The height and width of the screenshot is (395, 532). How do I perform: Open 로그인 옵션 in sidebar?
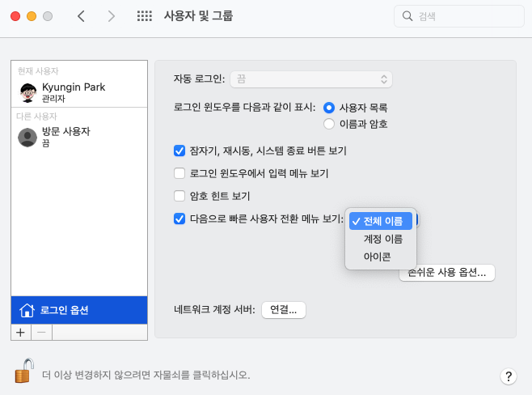(x=79, y=310)
